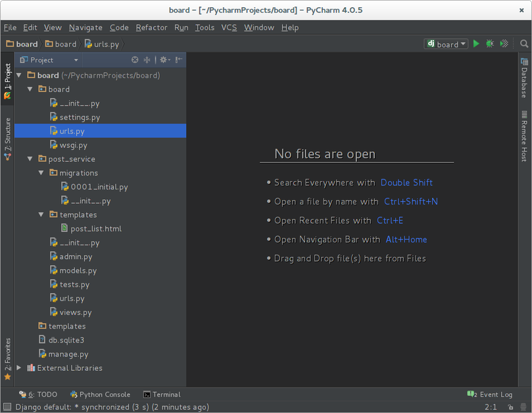Click the scroll from source target icon

[x=135, y=60]
